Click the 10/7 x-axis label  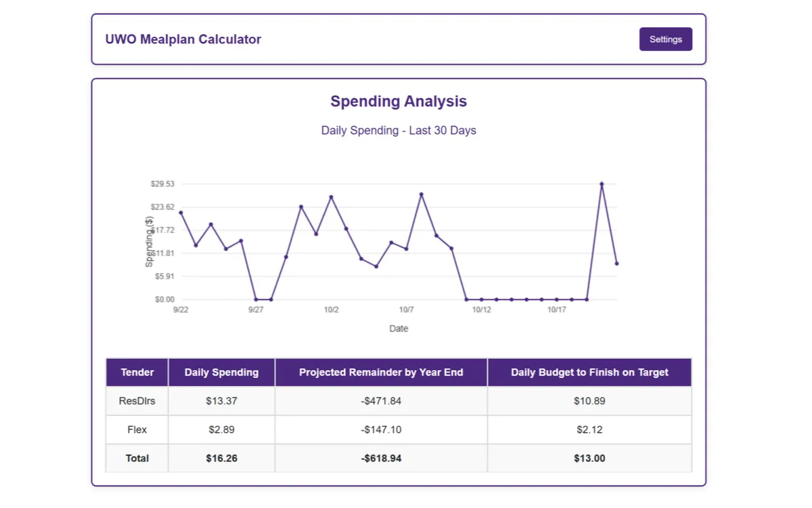tap(406, 310)
